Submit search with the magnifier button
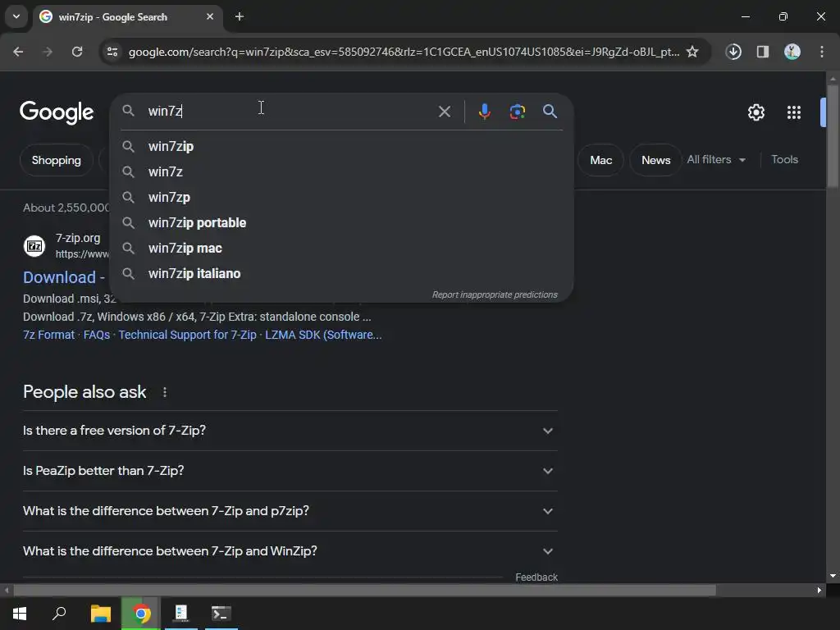The height and width of the screenshot is (630, 840). (550, 112)
